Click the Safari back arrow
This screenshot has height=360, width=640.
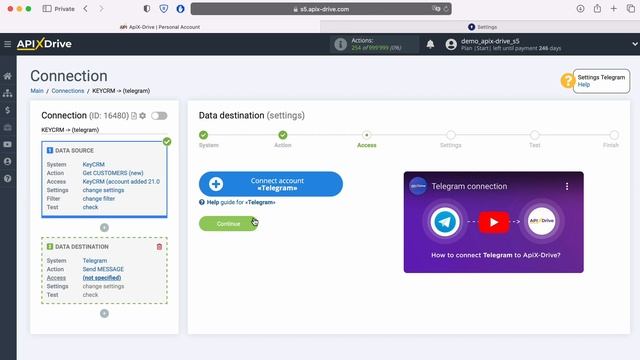(x=86, y=9)
